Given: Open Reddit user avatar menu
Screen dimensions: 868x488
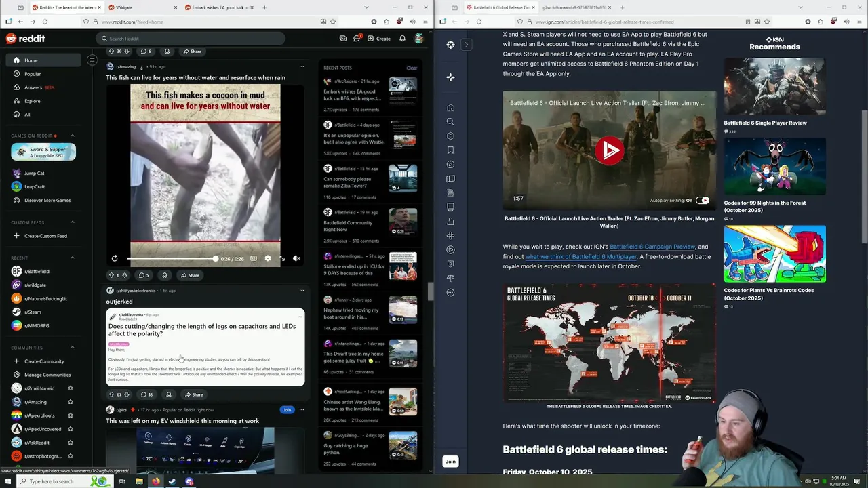Looking at the screenshot, I should pos(419,39).
